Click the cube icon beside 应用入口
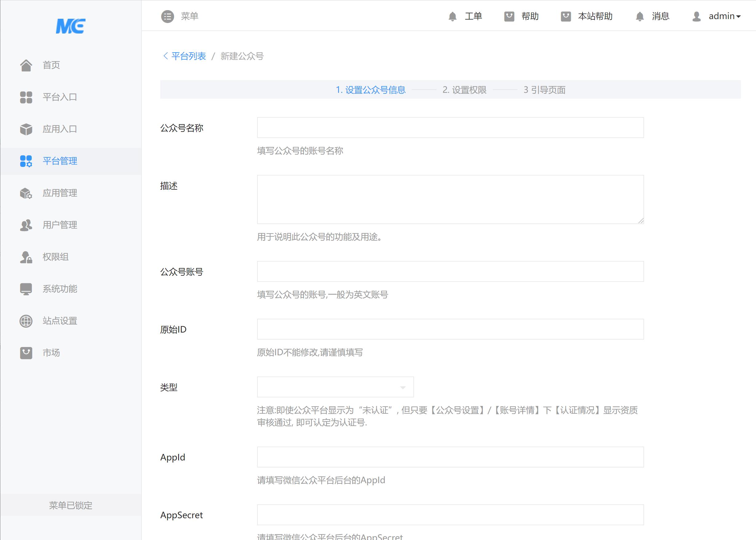 26,129
